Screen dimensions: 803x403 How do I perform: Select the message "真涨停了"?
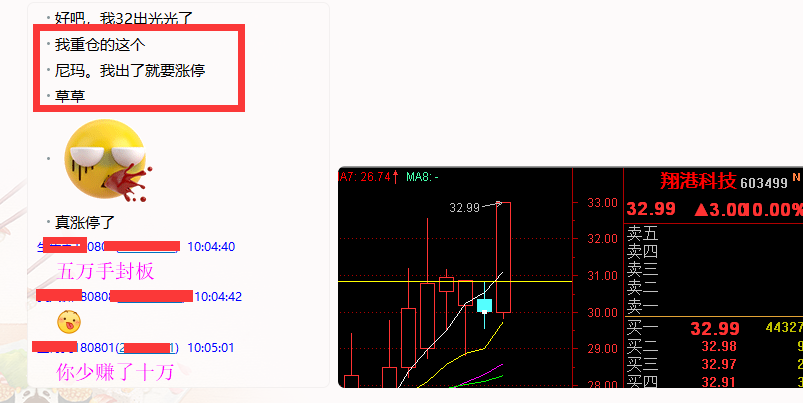[x=85, y=222]
